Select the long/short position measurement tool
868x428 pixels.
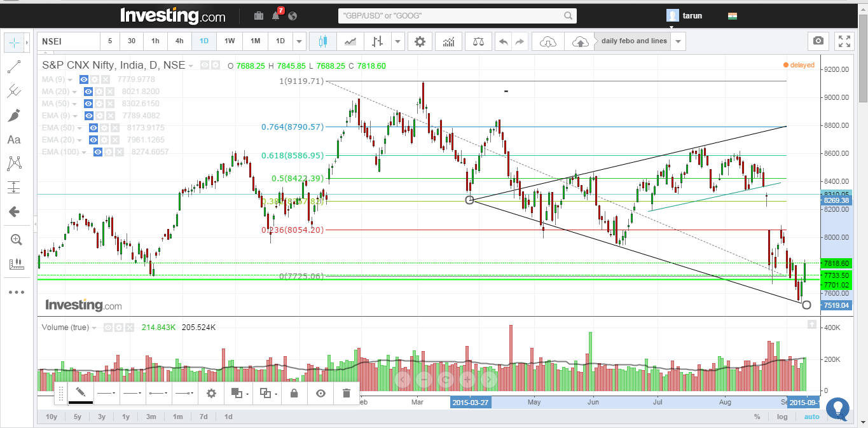(14, 188)
